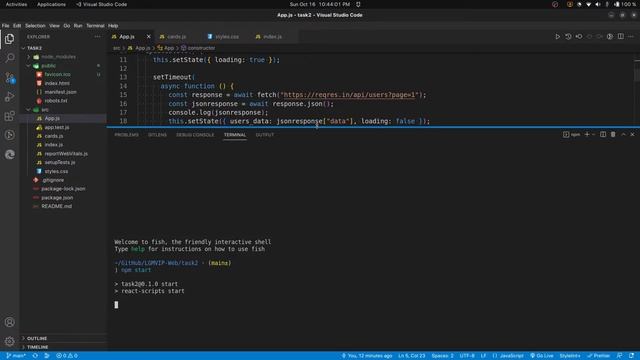Viewport: 640px width, 360px height.
Task: Switch to the DEBUG CONSOLE panel tab
Action: point(195,135)
